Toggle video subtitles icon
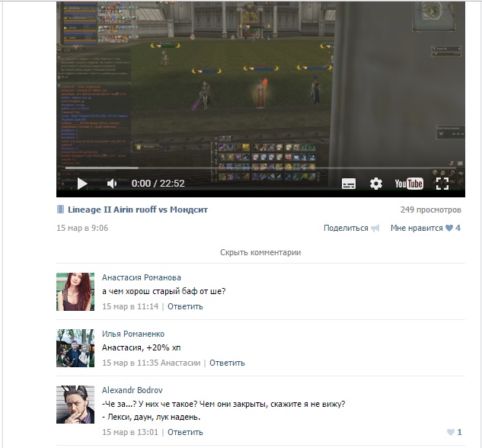The height and width of the screenshot is (448, 482). [349, 184]
